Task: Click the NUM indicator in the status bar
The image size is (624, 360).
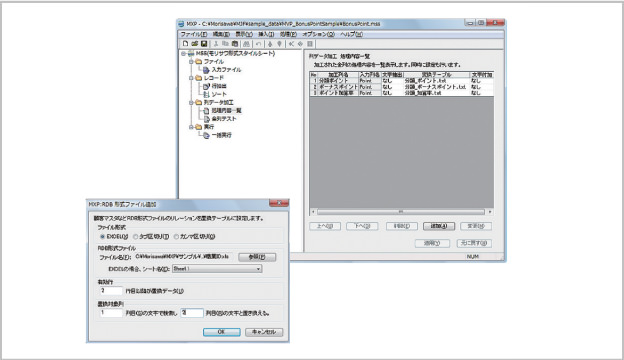Action: tap(472, 257)
